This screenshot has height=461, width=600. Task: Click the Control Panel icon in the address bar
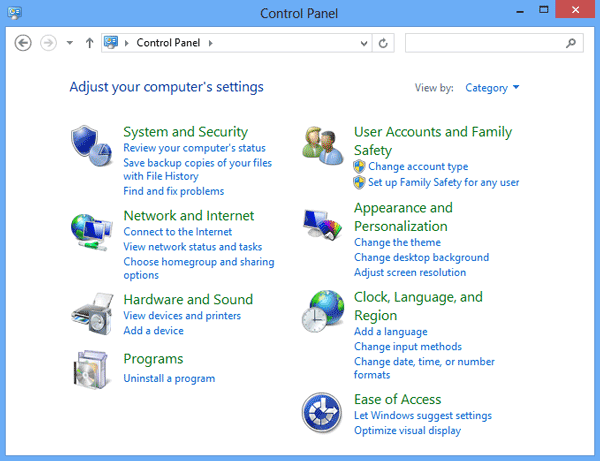click(x=111, y=42)
